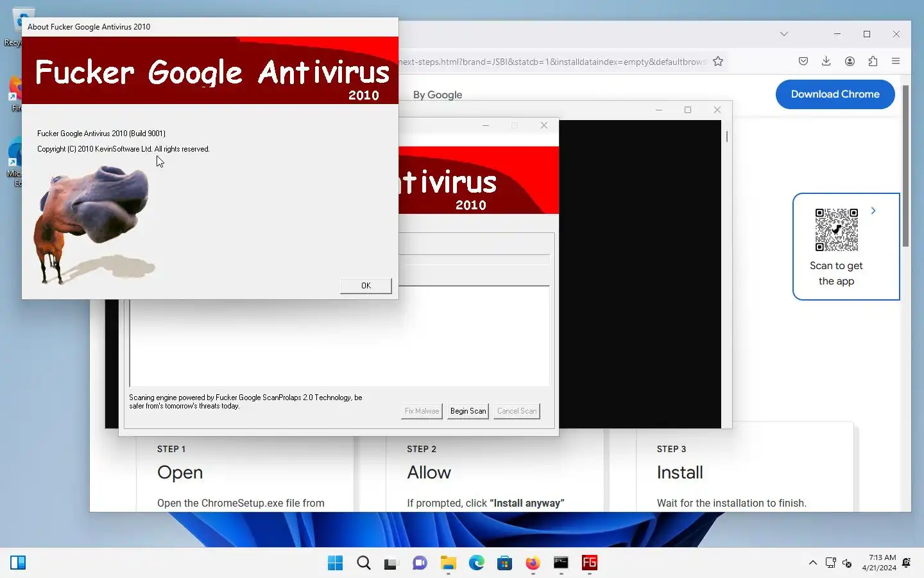The width and height of the screenshot is (924, 578).
Task: Click the Firefox page vertical scrollbar
Action: coord(905,167)
